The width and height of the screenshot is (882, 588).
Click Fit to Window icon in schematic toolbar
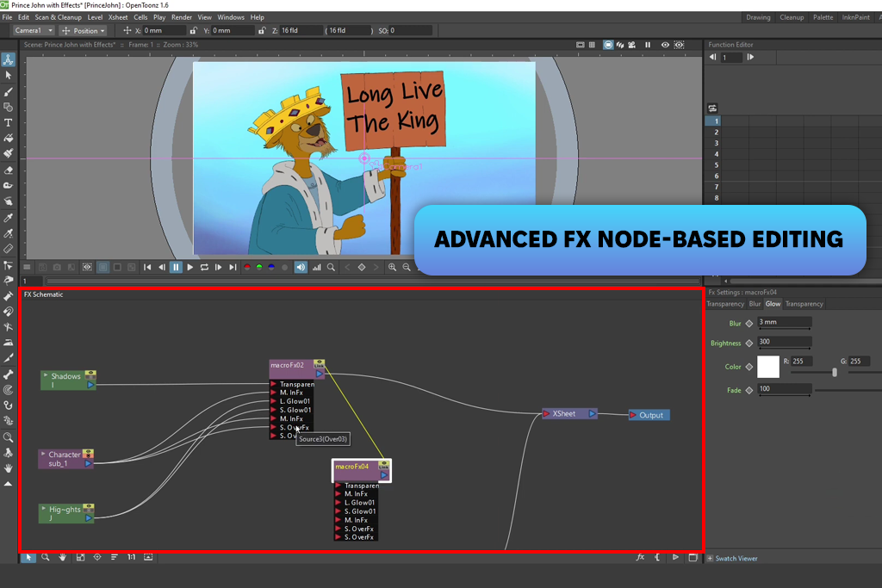(x=80, y=557)
